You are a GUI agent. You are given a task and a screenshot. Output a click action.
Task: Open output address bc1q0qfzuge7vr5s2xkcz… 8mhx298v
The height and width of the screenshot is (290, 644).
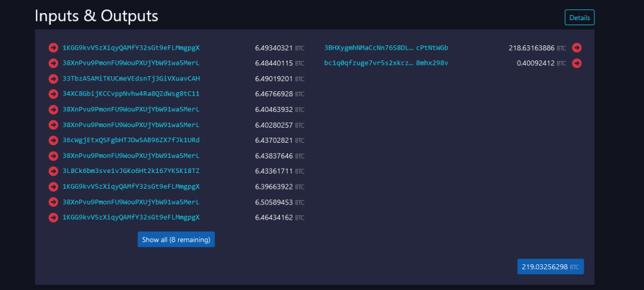click(x=386, y=64)
